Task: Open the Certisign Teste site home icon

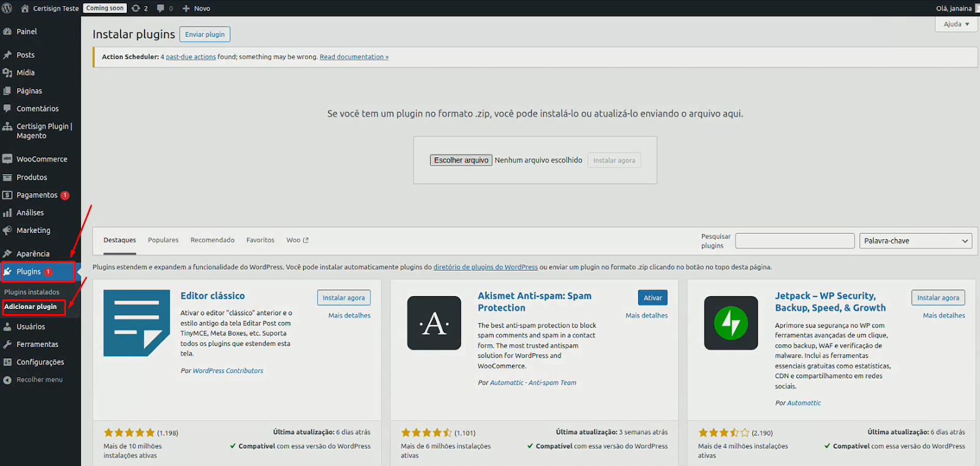Action: 25,9
